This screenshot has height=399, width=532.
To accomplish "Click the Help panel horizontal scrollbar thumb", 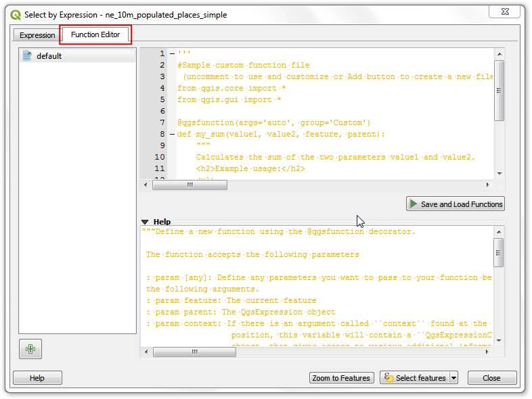I will point(194,352).
